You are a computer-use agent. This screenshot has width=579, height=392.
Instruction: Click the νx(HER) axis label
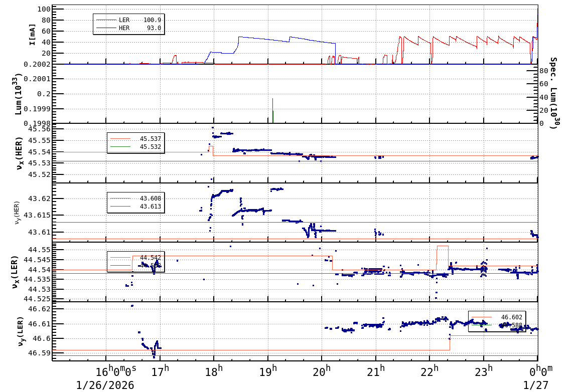[x=19, y=153]
